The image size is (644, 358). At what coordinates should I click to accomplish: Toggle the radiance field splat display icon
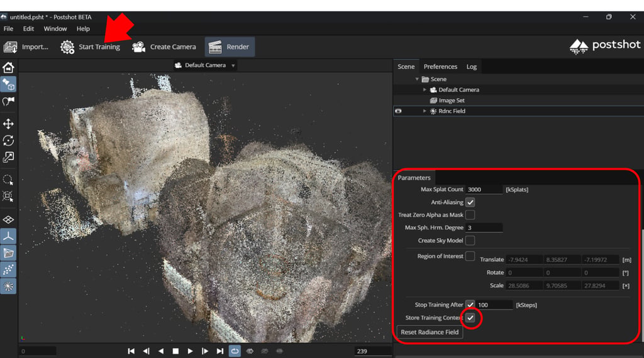(x=8, y=286)
